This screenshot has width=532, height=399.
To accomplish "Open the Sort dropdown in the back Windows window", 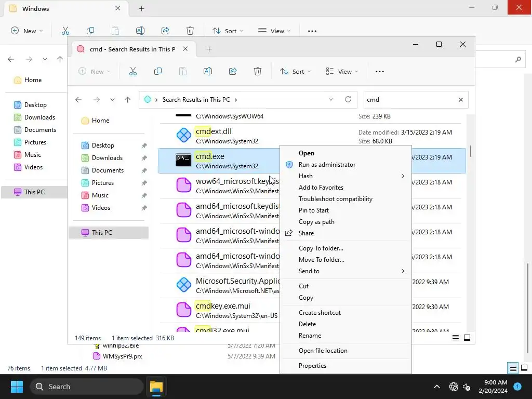I will coord(228,31).
